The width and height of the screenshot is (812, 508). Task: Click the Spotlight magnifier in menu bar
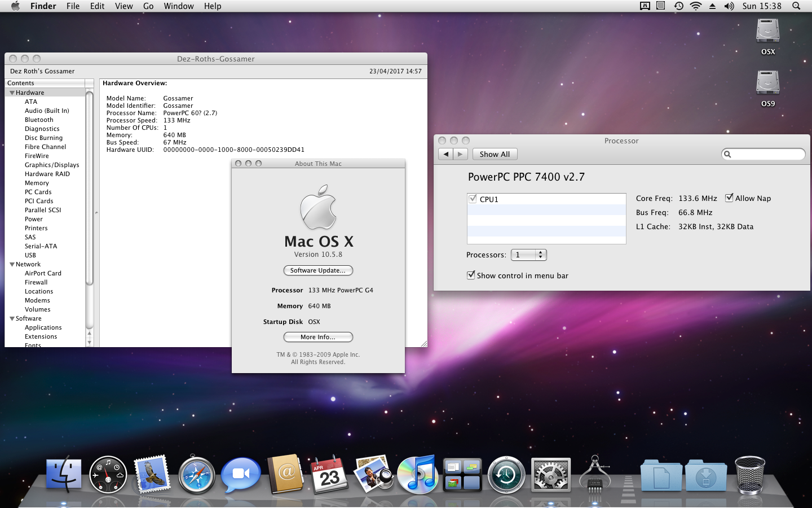[x=796, y=6]
